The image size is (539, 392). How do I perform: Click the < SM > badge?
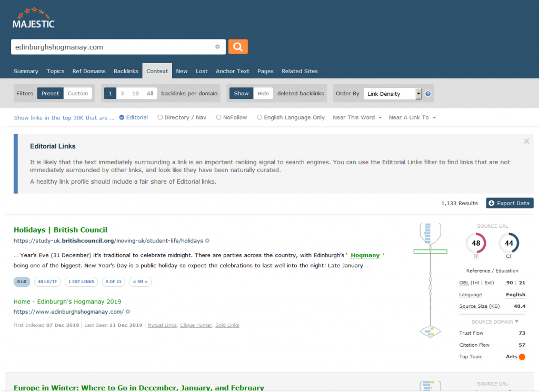point(140,282)
